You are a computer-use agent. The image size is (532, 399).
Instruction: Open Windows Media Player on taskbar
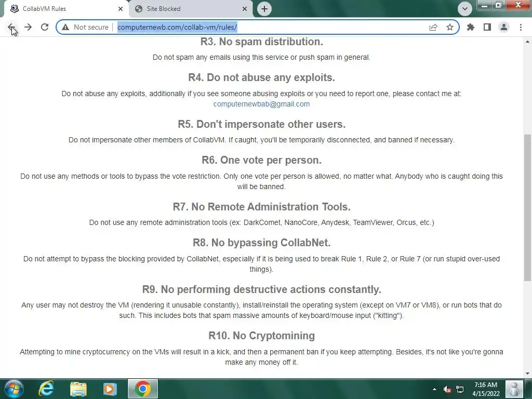coord(109,389)
